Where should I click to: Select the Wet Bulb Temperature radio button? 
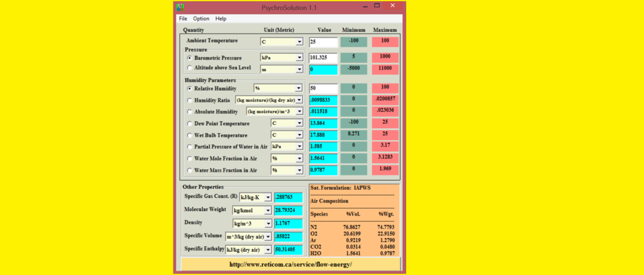click(189, 135)
